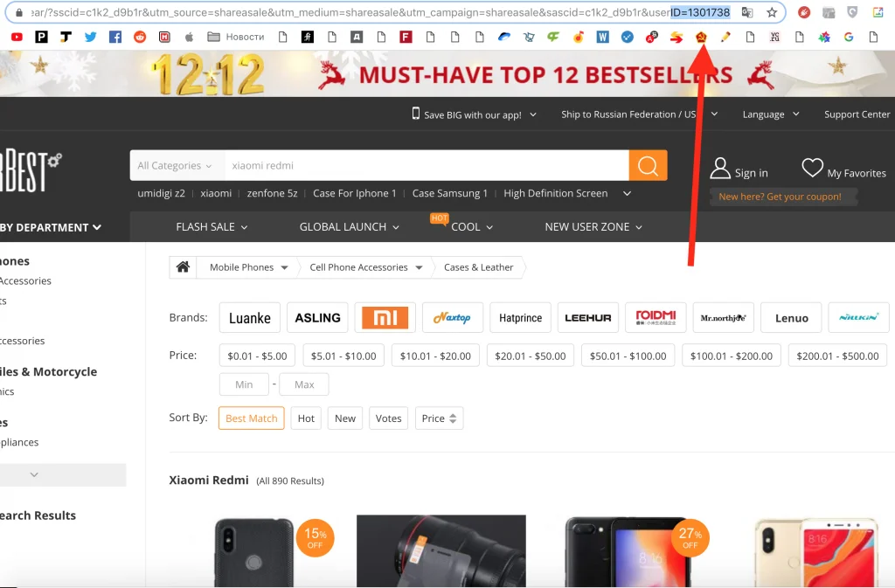
Task: Select the ASLING brand filter
Action: pyautogui.click(x=317, y=318)
